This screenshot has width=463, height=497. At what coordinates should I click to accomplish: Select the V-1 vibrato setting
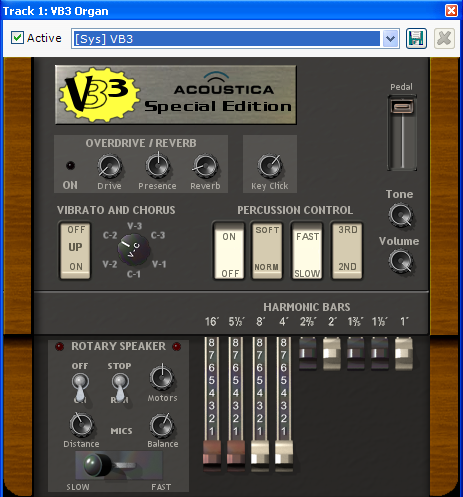pos(159,264)
